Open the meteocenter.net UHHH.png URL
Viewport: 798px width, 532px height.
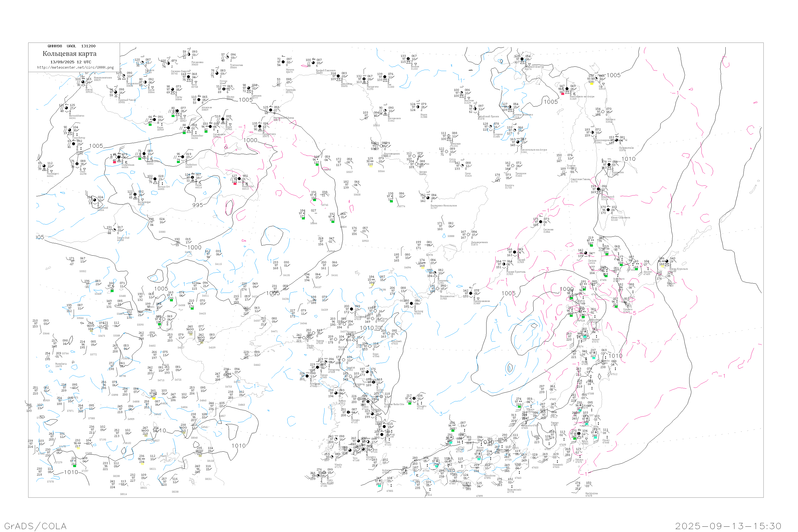(x=75, y=68)
